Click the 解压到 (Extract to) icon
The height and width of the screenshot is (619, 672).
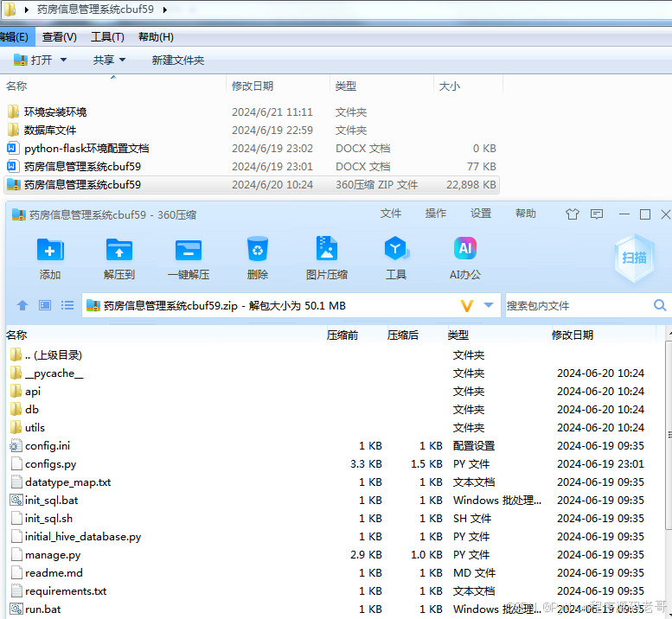tap(119, 250)
